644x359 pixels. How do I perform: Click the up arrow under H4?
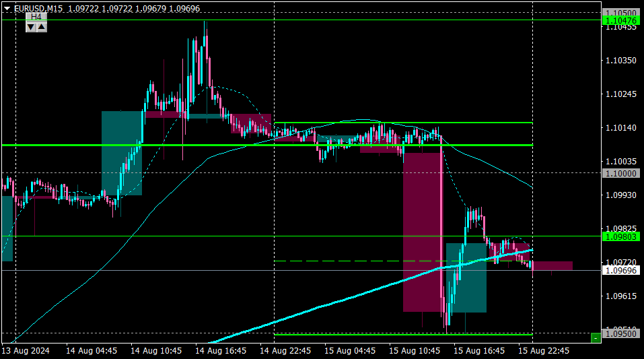point(42,27)
